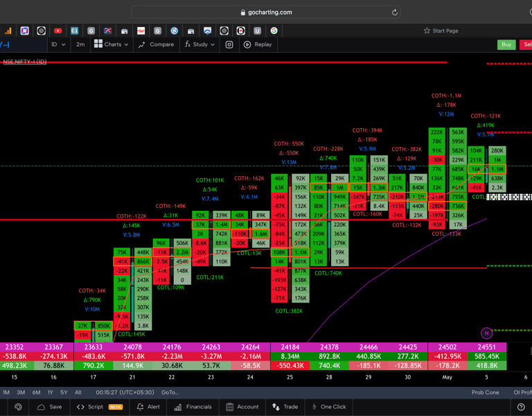This screenshot has width=532, height=416.
Task: Click the May label on date axis
Action: tap(447, 377)
